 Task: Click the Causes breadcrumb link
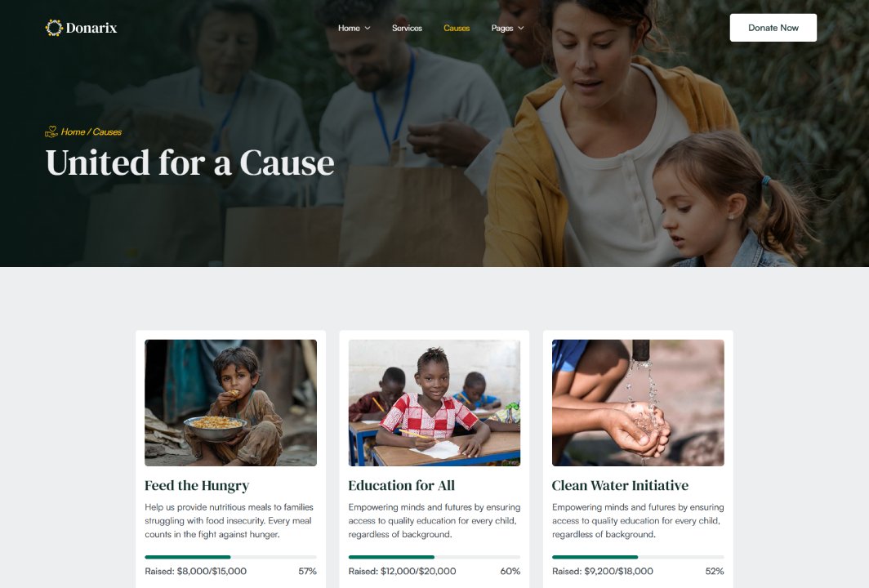click(107, 132)
